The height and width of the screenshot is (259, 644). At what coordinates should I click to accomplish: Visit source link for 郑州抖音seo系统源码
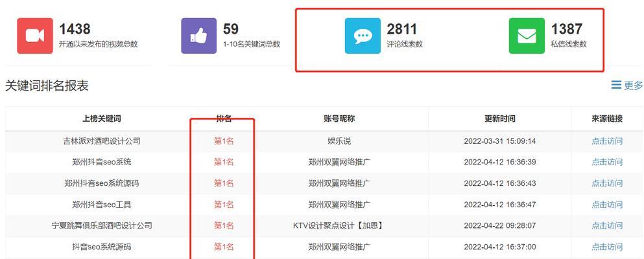pos(607,183)
